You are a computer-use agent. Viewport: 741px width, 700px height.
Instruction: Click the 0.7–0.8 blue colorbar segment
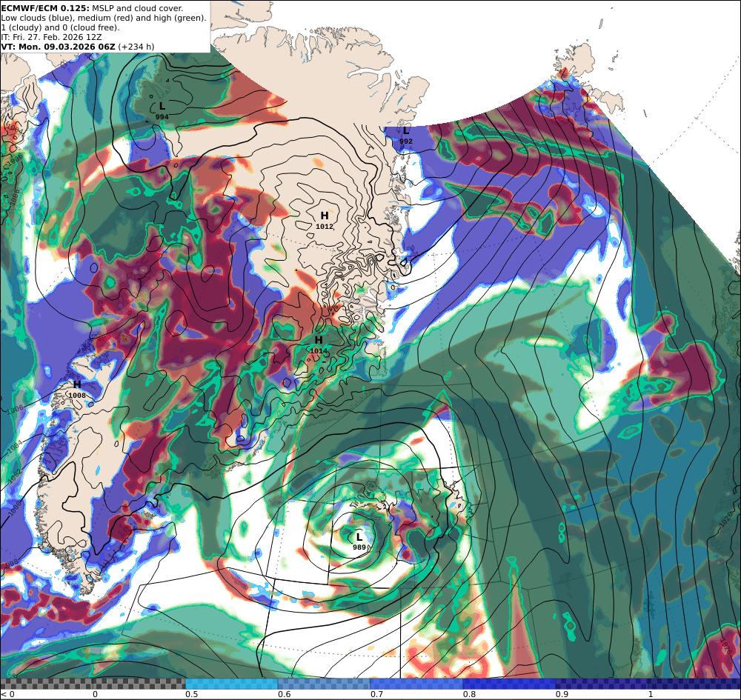tap(416, 684)
